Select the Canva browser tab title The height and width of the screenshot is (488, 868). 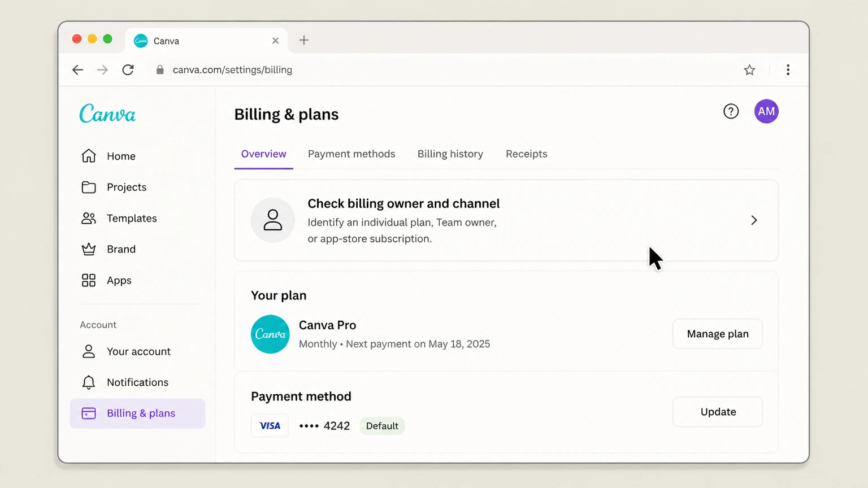click(166, 41)
